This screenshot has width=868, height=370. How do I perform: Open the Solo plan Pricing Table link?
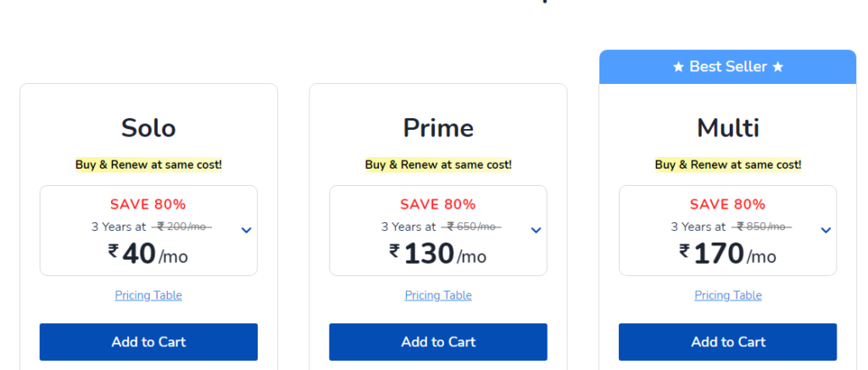(148, 295)
